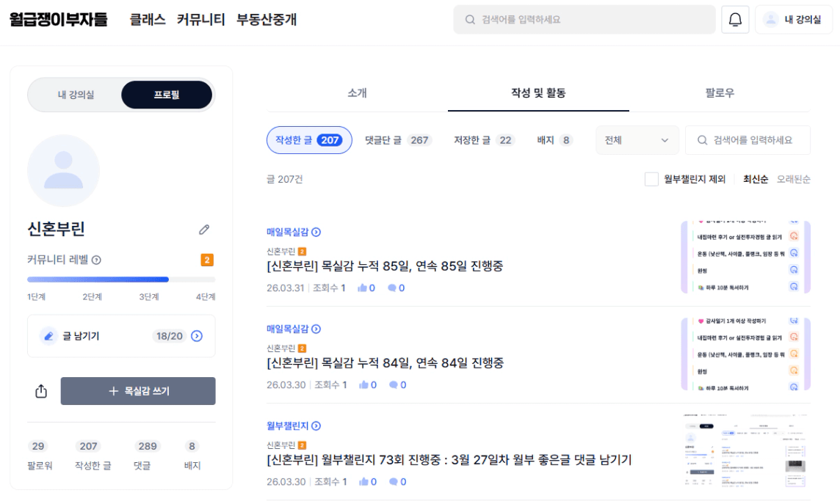
Task: Click the pencil edit icon beside 신혼부린
Action: pyautogui.click(x=204, y=230)
